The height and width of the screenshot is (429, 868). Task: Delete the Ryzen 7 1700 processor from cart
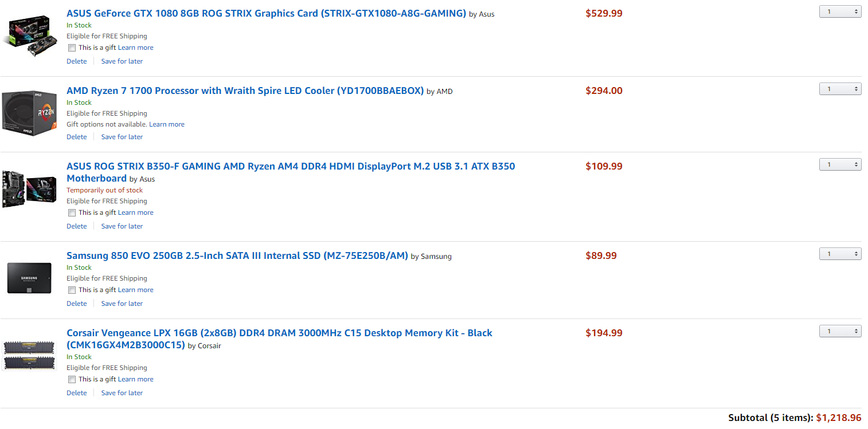pyautogui.click(x=77, y=137)
